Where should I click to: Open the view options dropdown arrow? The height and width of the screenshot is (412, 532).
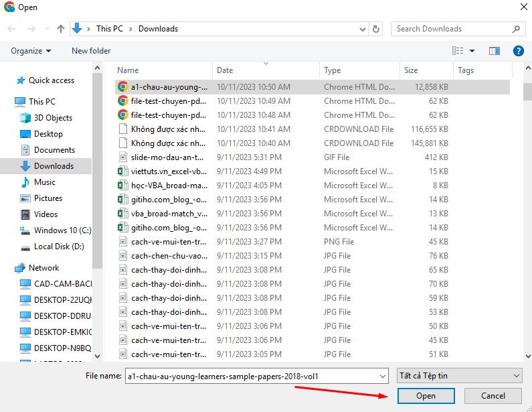(x=472, y=51)
